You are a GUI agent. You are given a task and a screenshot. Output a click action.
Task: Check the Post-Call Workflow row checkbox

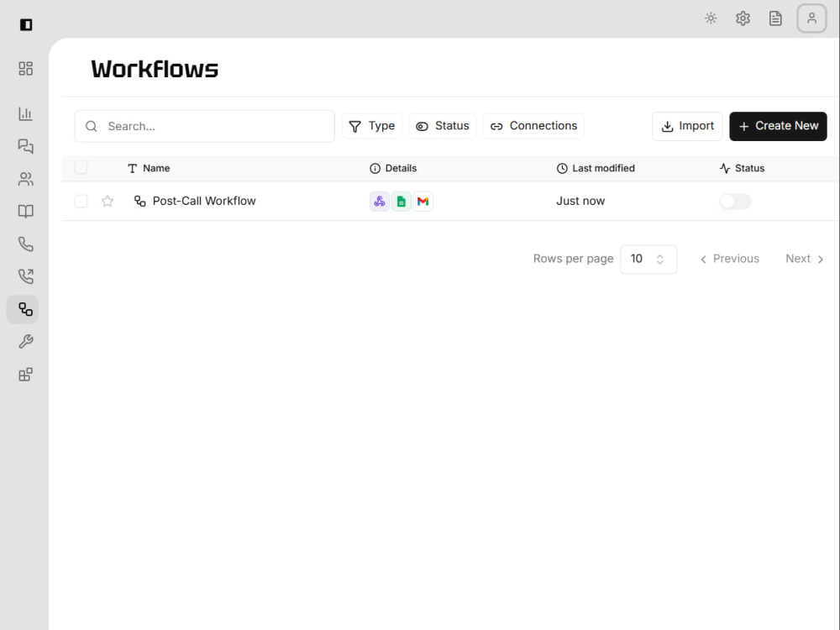point(81,201)
